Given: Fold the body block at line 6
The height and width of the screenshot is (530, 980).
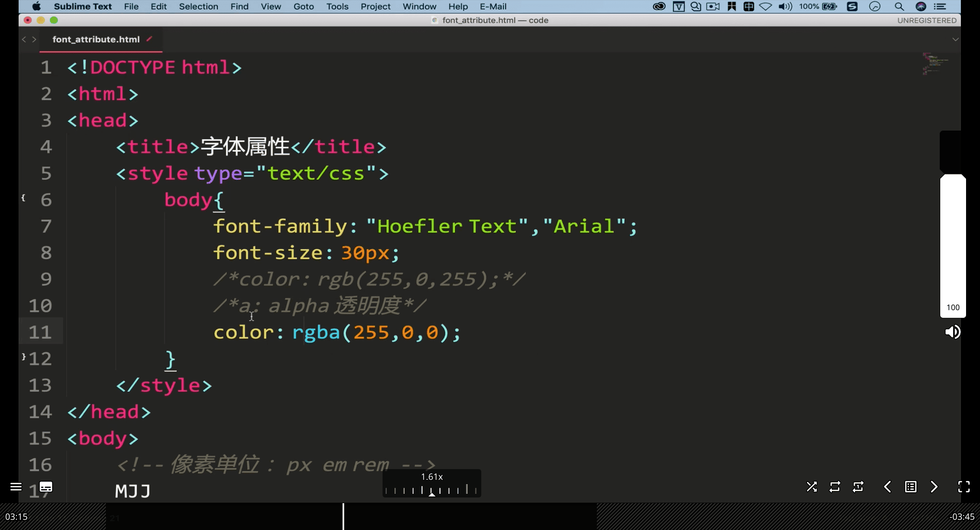Looking at the screenshot, I should pyautogui.click(x=23, y=198).
